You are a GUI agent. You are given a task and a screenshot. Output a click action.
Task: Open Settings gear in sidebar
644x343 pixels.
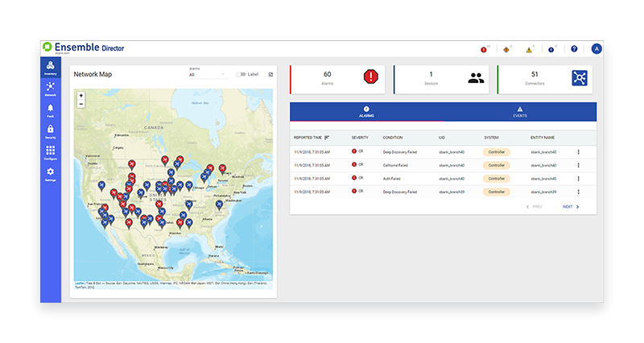(50, 174)
